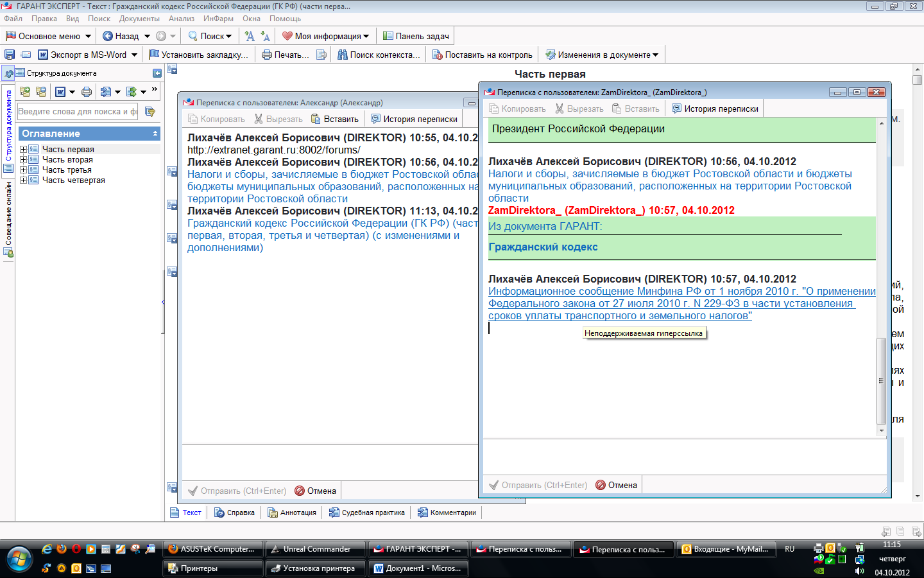The width and height of the screenshot is (924, 578).
Task: Click the print preview icon next to Печать
Action: (321, 55)
